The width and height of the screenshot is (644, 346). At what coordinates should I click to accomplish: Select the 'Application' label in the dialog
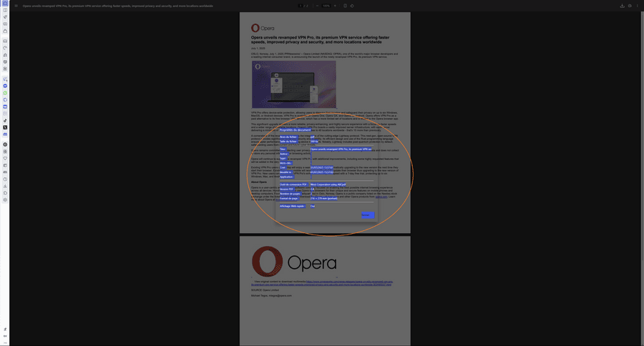pyautogui.click(x=287, y=177)
